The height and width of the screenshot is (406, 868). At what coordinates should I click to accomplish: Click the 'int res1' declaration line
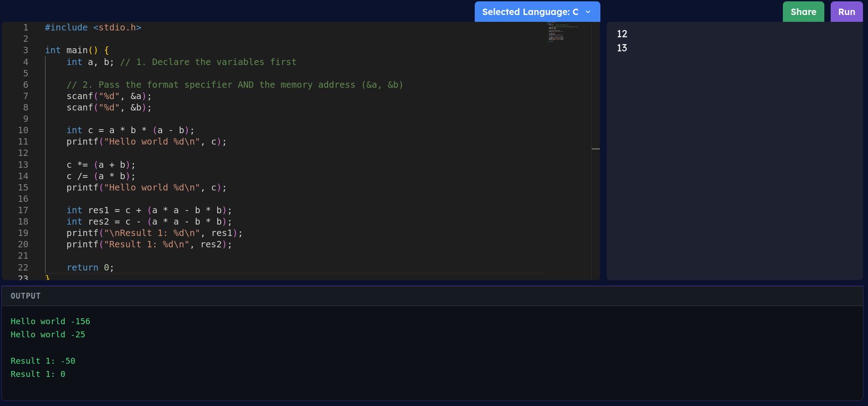[149, 210]
